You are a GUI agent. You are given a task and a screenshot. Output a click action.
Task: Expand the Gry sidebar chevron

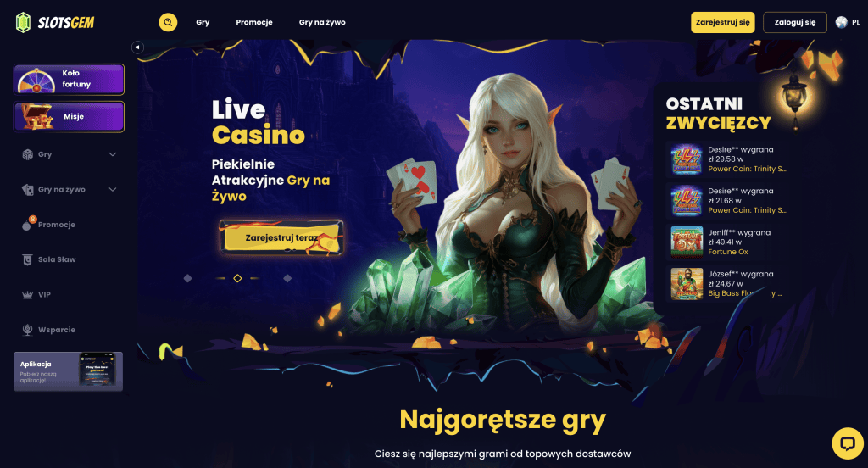[113, 154]
